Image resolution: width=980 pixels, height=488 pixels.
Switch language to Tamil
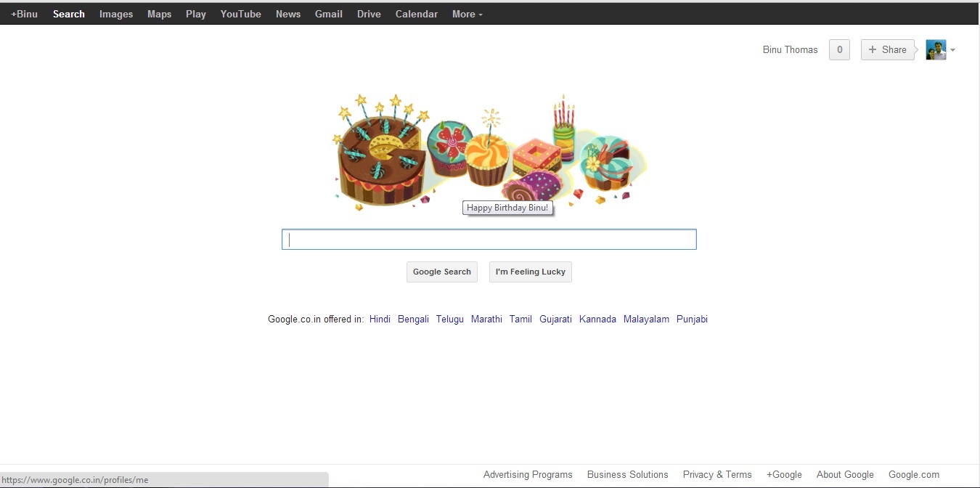tap(520, 319)
